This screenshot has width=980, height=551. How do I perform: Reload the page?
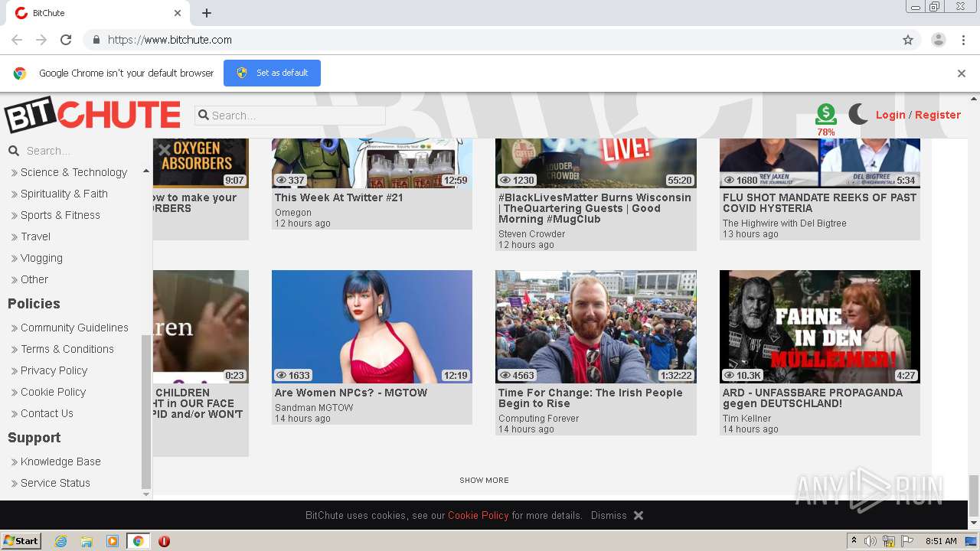[x=66, y=40]
